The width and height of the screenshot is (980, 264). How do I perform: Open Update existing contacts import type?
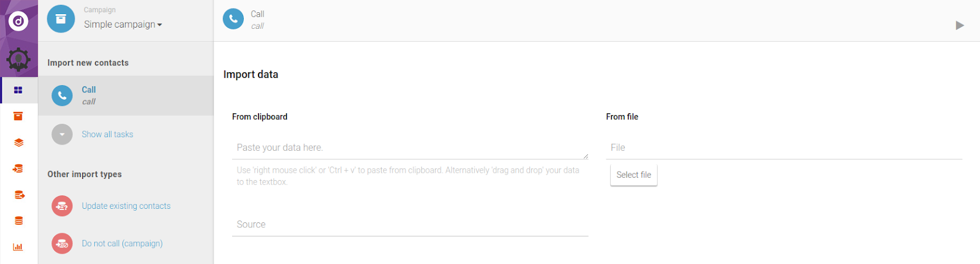[x=126, y=206]
